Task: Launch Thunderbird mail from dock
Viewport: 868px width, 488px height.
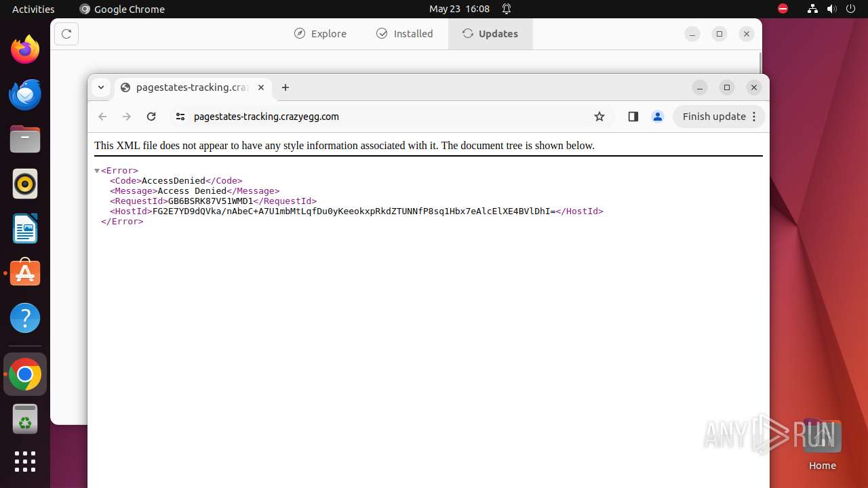Action: click(x=25, y=94)
